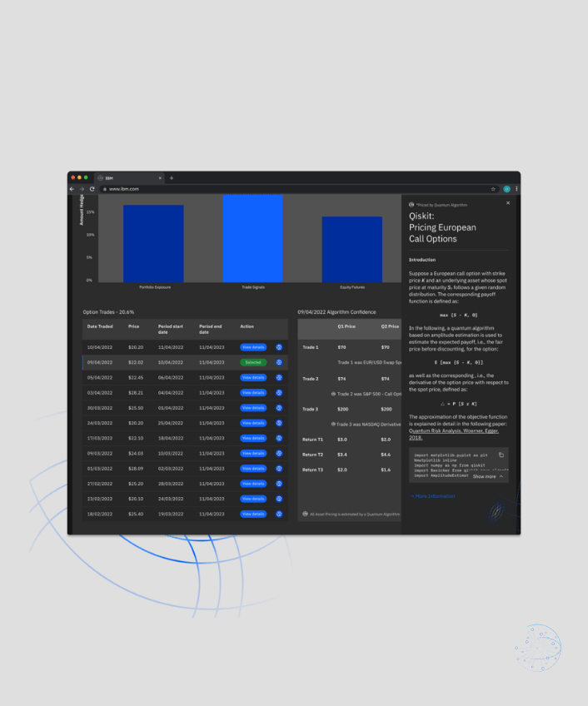
Task: Click quantum icon on the 09/04/2022 row
Action: 279,362
